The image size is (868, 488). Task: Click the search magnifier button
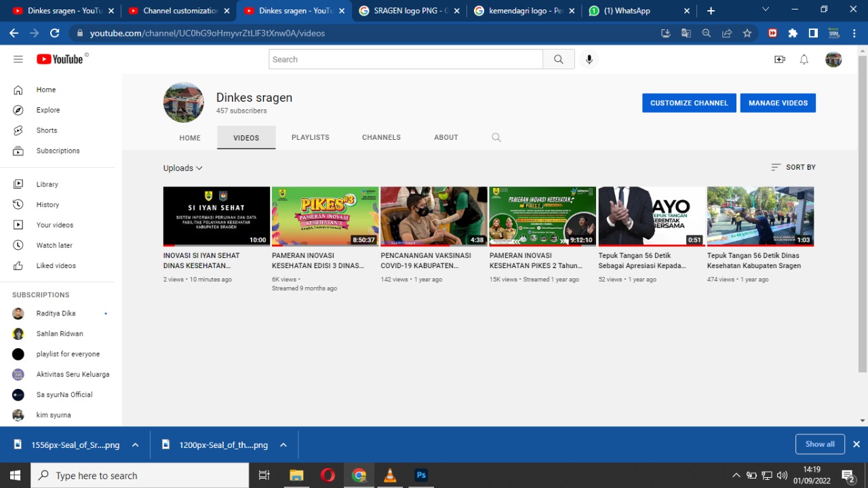(558, 59)
